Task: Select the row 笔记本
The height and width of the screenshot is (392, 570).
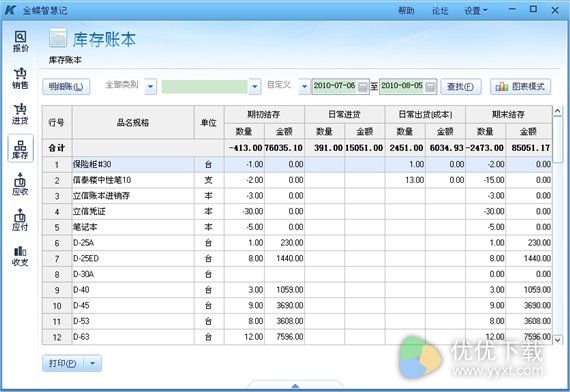Action: [x=297, y=227]
